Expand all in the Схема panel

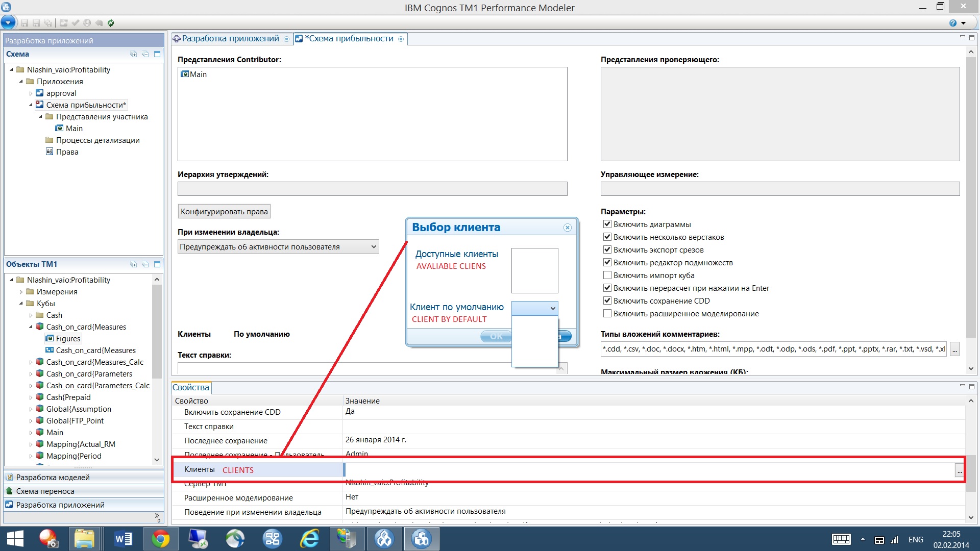click(x=133, y=54)
